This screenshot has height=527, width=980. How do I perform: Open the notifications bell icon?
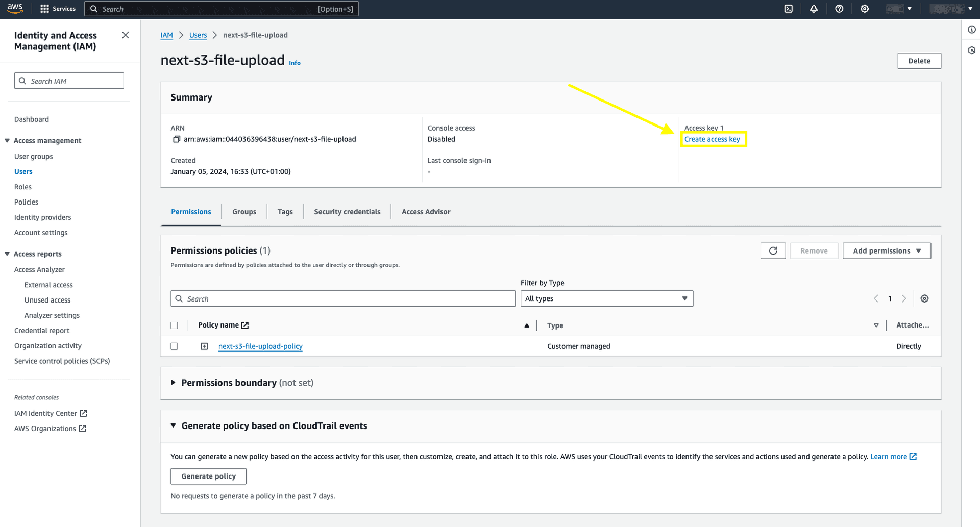point(814,9)
